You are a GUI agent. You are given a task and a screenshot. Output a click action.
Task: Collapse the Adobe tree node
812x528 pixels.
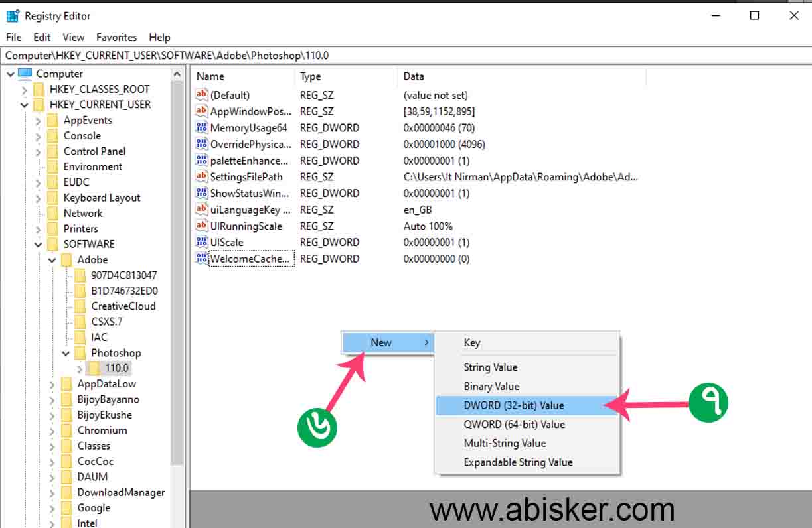[52, 260]
